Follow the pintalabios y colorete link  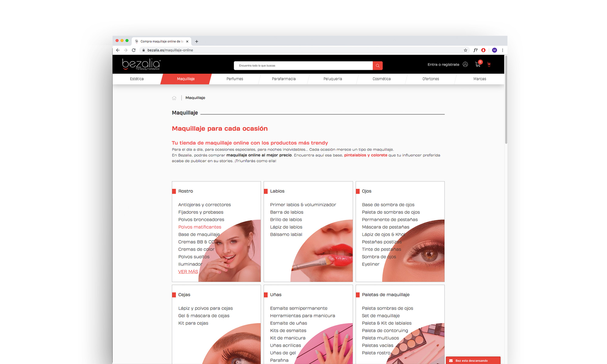(366, 155)
